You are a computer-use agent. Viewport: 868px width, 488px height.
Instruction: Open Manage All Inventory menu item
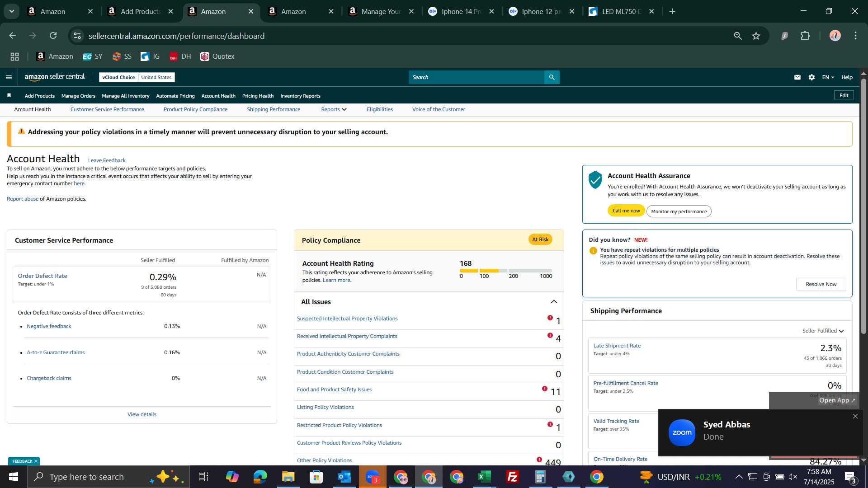(x=126, y=96)
